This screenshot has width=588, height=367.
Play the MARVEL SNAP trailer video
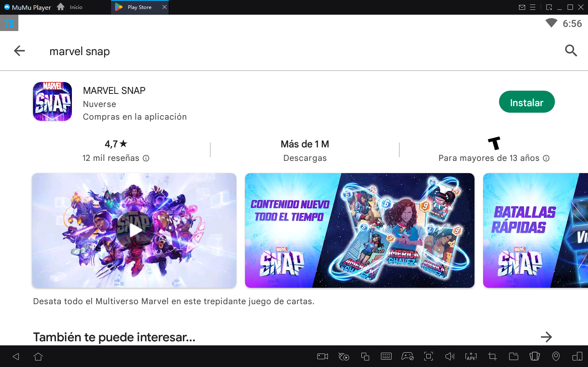click(134, 230)
